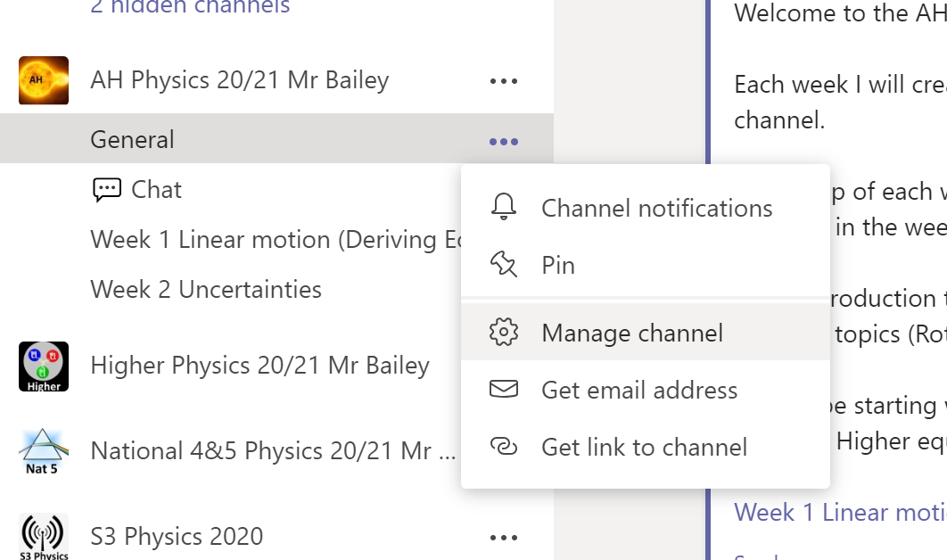Select National 4&5 Physics 20/21 team
The image size is (947, 560).
tap(273, 450)
